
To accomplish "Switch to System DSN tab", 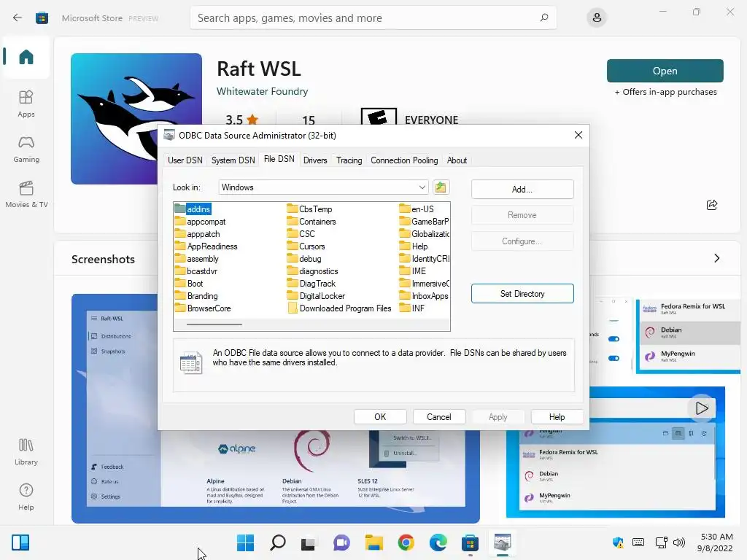I will click(x=233, y=160).
